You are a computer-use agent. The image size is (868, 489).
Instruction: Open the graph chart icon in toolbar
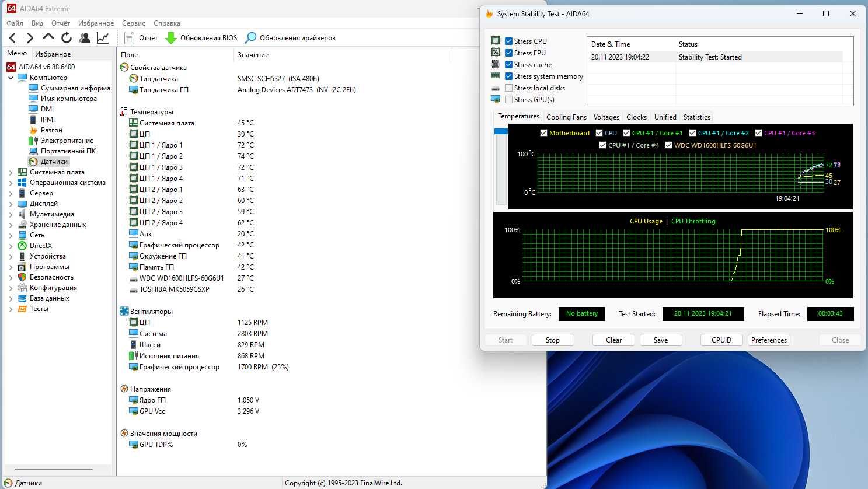103,38
